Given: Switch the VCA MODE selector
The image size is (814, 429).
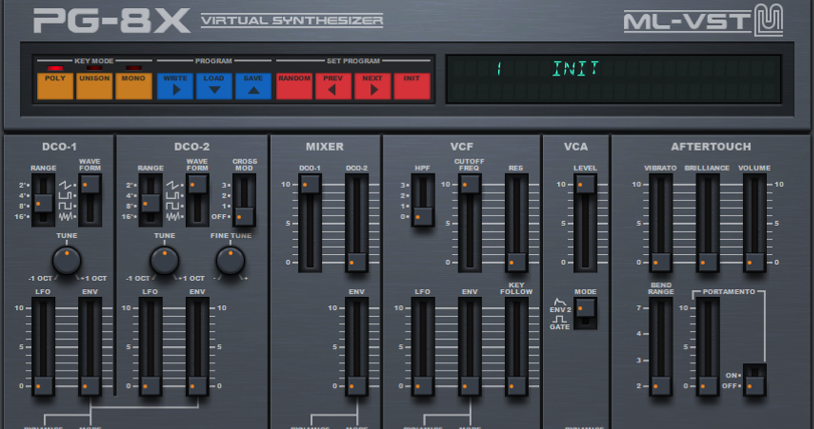Looking at the screenshot, I should 586,312.
